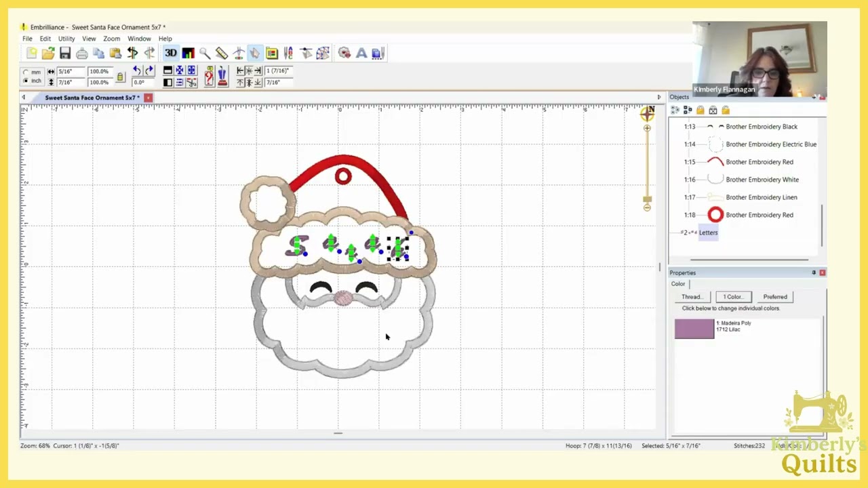Rotate left using the counterclockwise arrow
Image resolution: width=868 pixels, height=488 pixels.
pyautogui.click(x=137, y=70)
